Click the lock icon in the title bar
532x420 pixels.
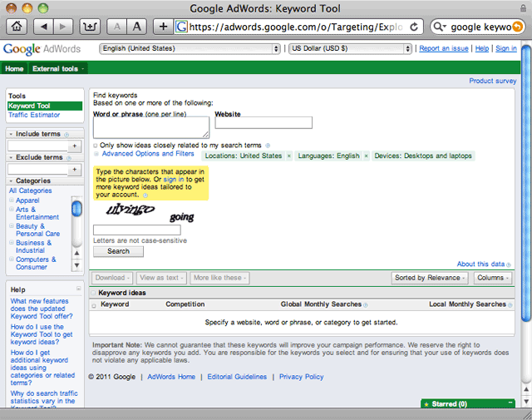(523, 8)
